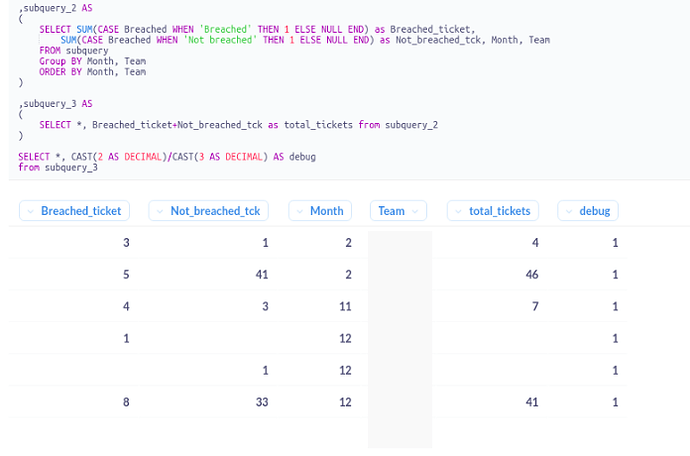Select the Not_breached_tck column header label
Image resolution: width=690 pixels, height=456 pixels.
pos(215,211)
